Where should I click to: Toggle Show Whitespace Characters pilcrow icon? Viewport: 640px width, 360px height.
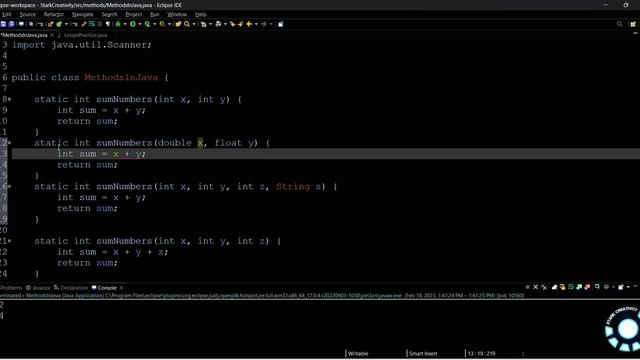(x=108, y=24)
